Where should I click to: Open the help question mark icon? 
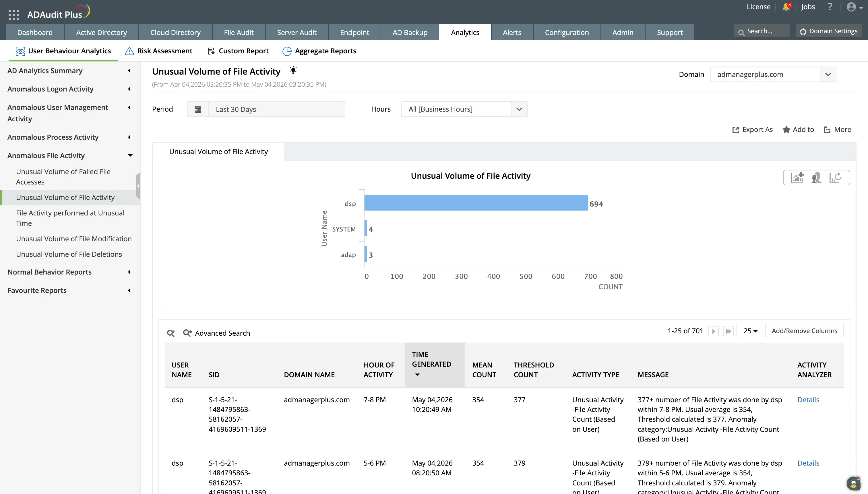click(x=830, y=7)
